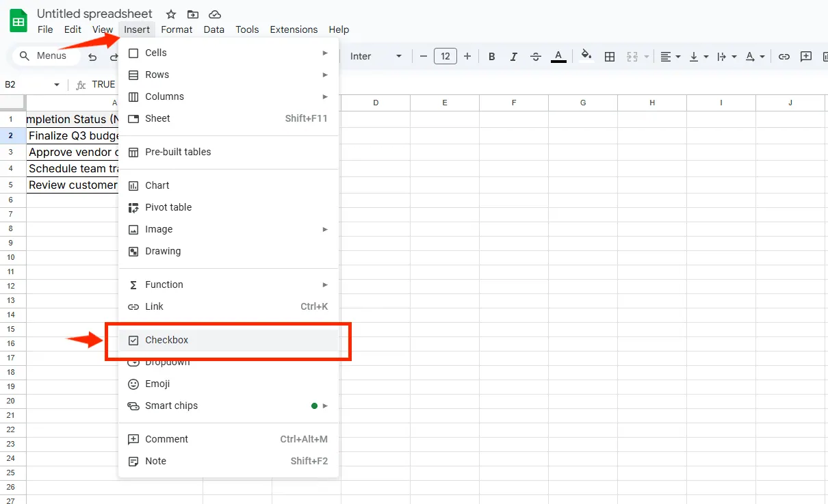Viewport: 828px width, 504px height.
Task: Toggle strikethrough formatting
Action: (x=536, y=57)
